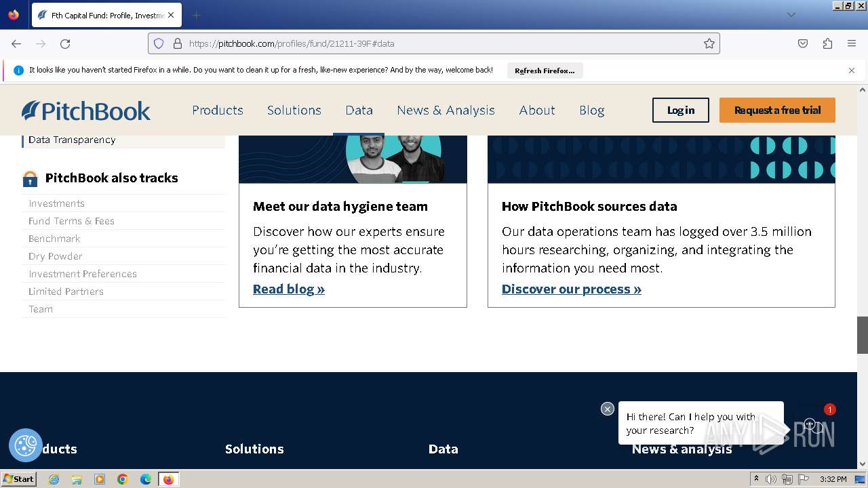Image resolution: width=868 pixels, height=488 pixels.
Task: Click the system clock 3:32 PM
Action: tap(833, 479)
